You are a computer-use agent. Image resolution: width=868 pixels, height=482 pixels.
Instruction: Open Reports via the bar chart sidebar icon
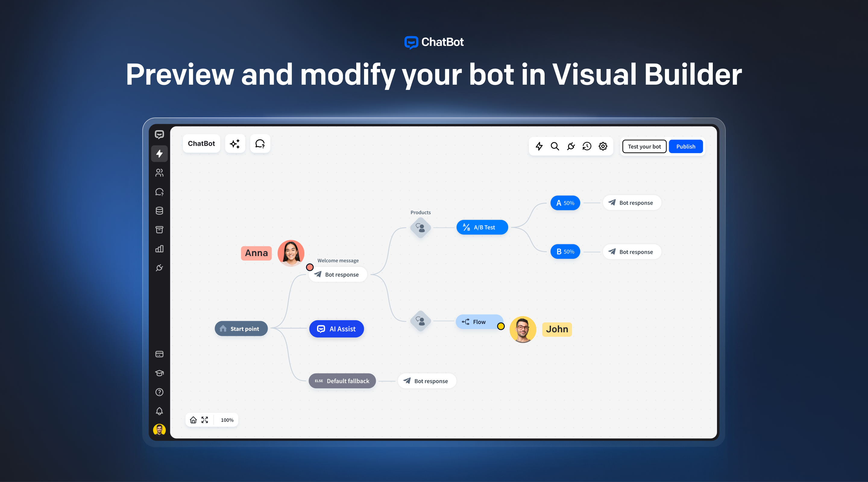coord(159,249)
